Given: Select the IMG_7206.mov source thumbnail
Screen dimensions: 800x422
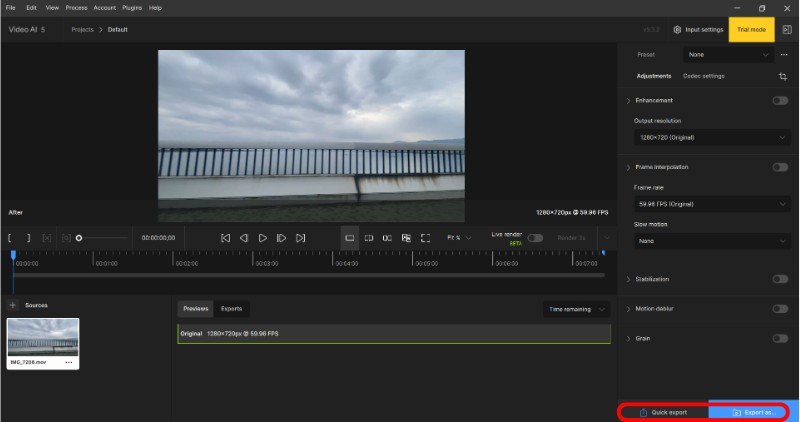Looking at the screenshot, I should (43, 338).
